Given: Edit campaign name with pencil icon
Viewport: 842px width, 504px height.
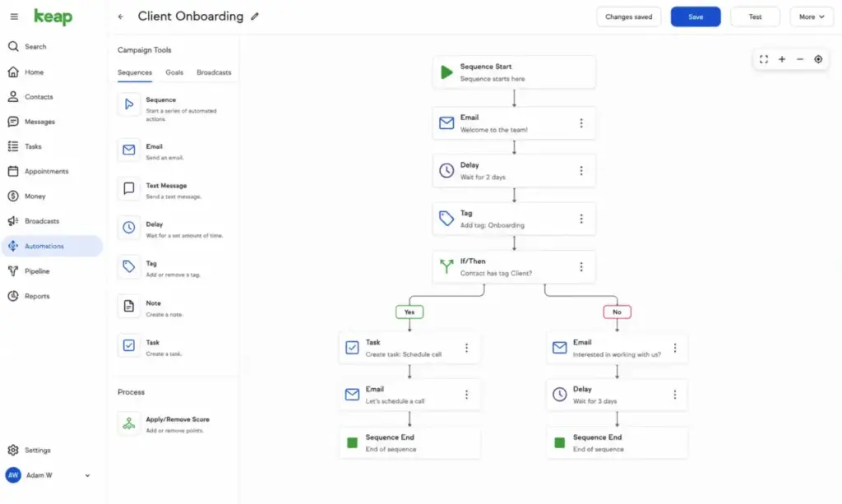Looking at the screenshot, I should point(255,16).
